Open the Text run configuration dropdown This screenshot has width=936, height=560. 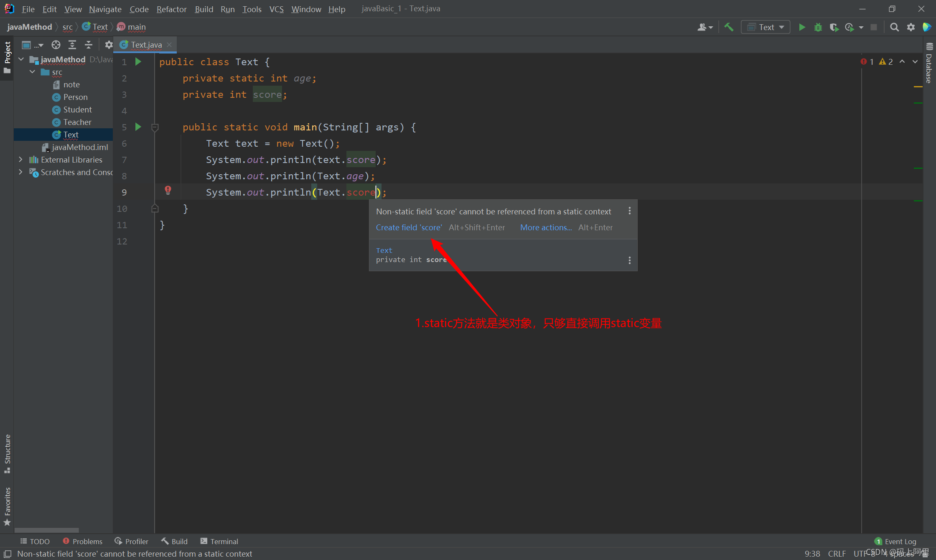[766, 27]
